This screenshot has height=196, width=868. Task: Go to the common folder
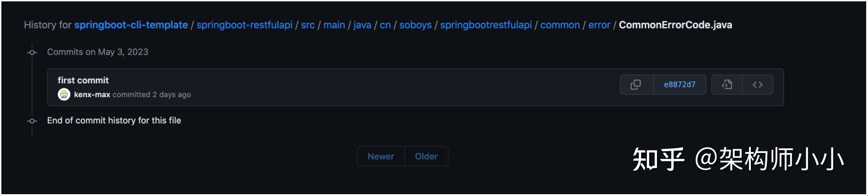coord(560,25)
